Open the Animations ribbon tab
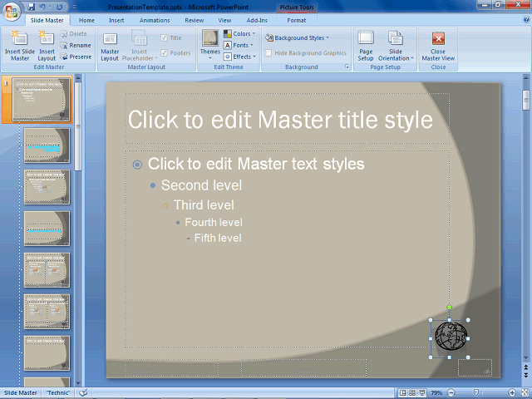Viewport: 532px width, 399px height. pos(155,20)
